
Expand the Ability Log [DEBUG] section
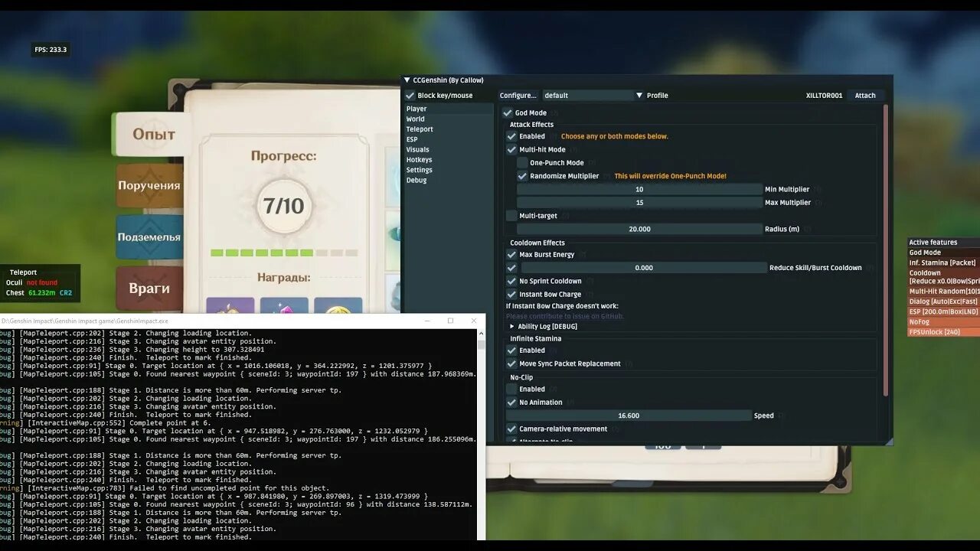(x=543, y=326)
